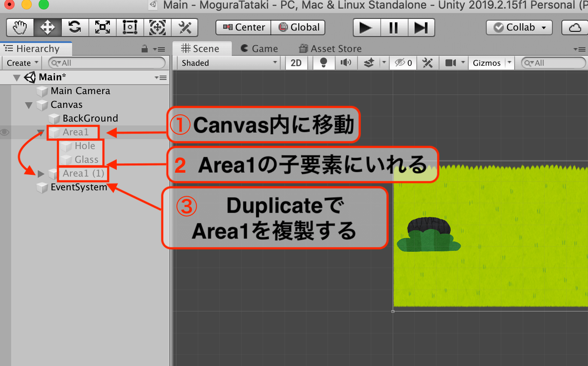This screenshot has height=366, width=588.
Task: Open the Create dropdown in Hierarchy
Action: tap(22, 63)
